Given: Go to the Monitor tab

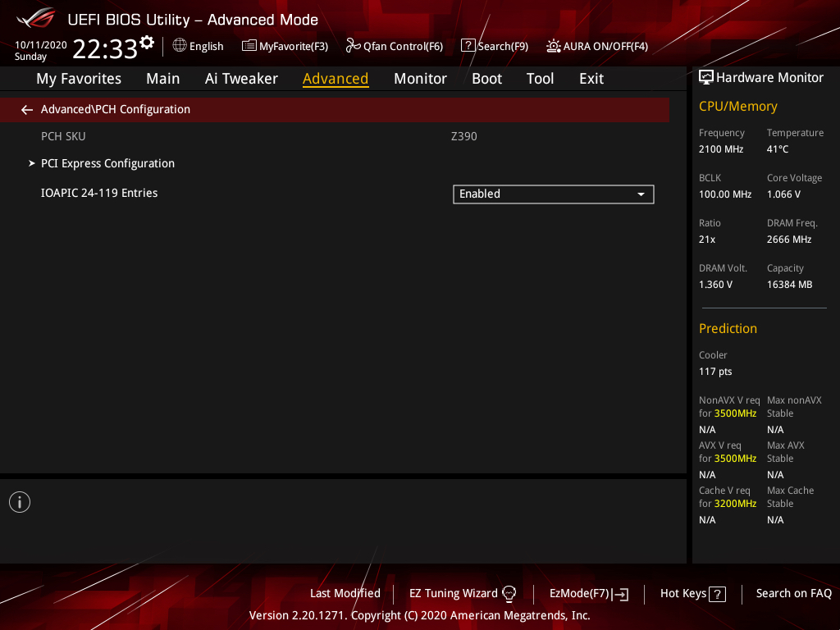Looking at the screenshot, I should click(420, 79).
